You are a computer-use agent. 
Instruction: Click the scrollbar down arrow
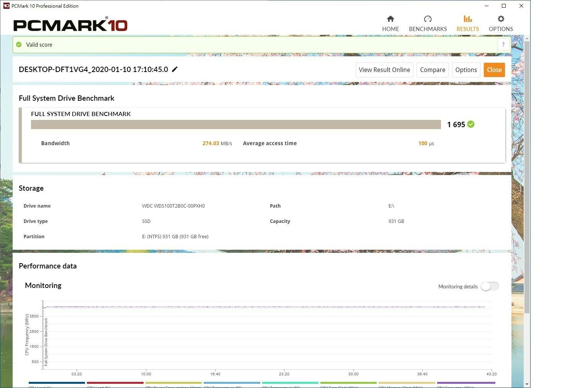(x=527, y=384)
